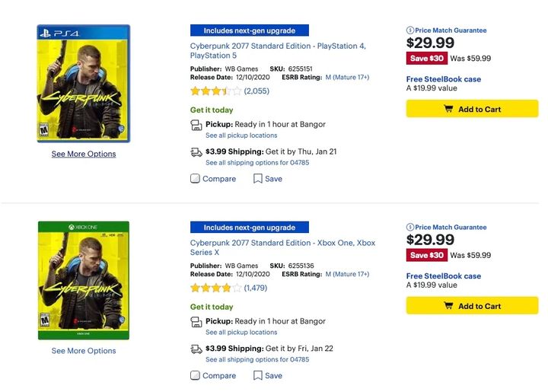
Task: Click the store pickup icon on Xbox listing
Action: (196, 322)
